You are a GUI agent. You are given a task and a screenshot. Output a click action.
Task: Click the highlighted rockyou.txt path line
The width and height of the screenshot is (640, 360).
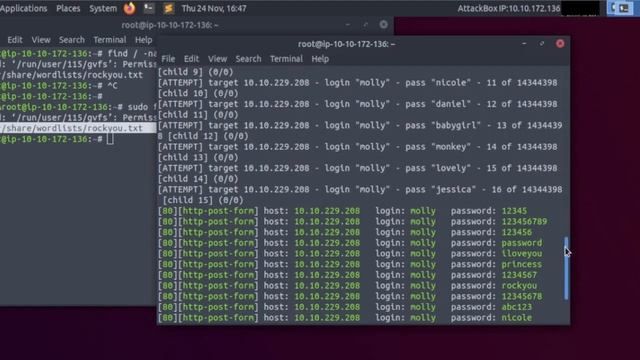click(78, 128)
